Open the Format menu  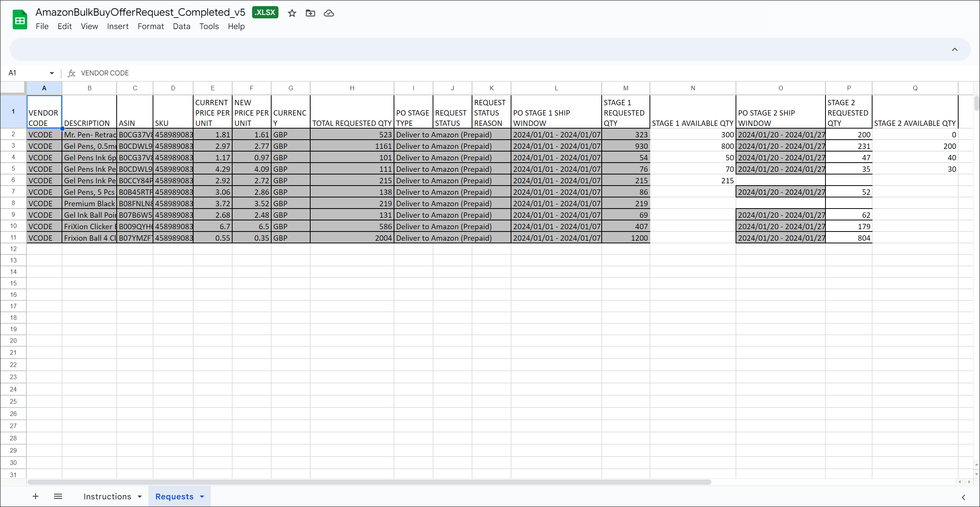coord(150,26)
